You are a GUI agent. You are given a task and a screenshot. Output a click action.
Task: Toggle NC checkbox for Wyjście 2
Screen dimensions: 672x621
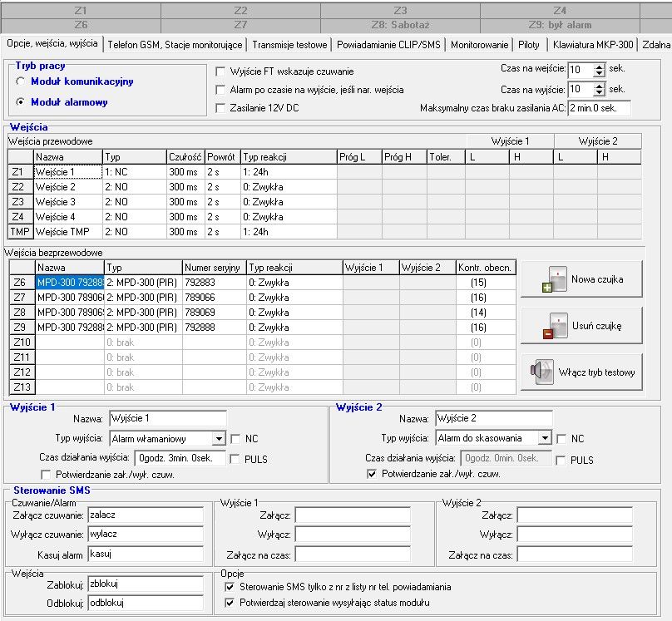point(561,439)
